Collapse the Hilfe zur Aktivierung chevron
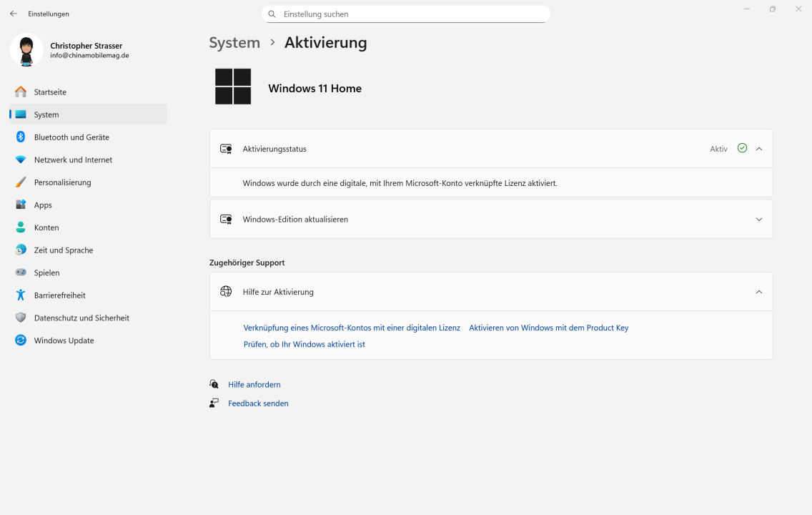The width and height of the screenshot is (812, 515). 759,292
